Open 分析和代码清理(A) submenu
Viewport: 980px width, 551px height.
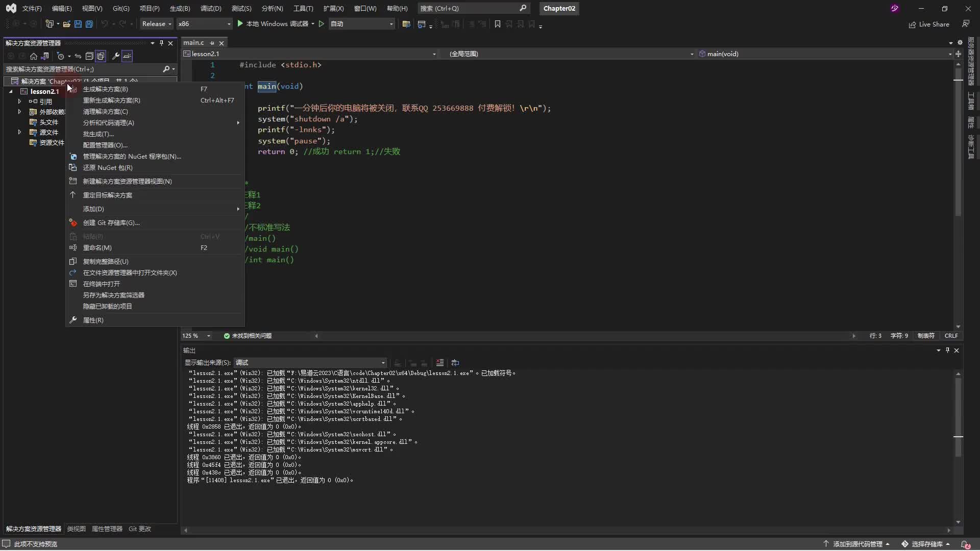[x=155, y=122]
